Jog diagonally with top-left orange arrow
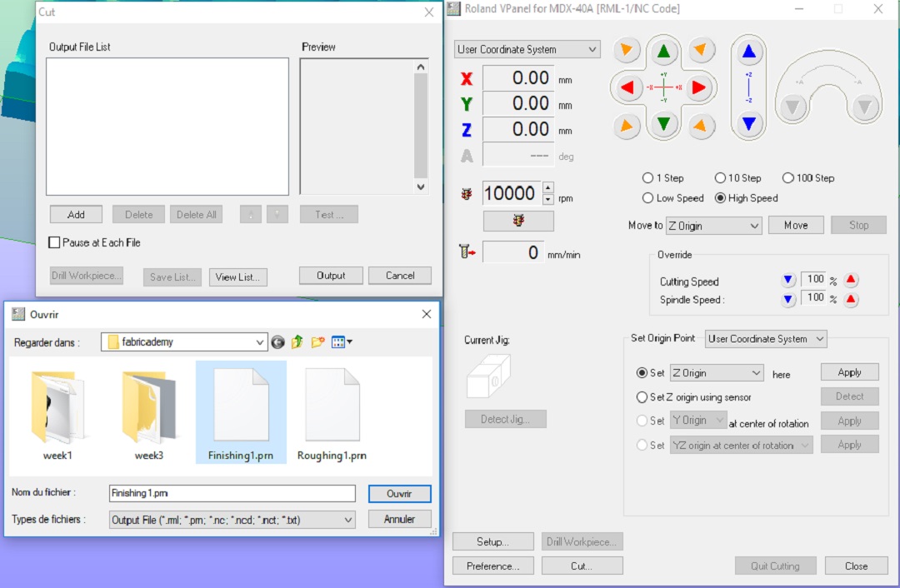900x588 pixels. pos(626,50)
